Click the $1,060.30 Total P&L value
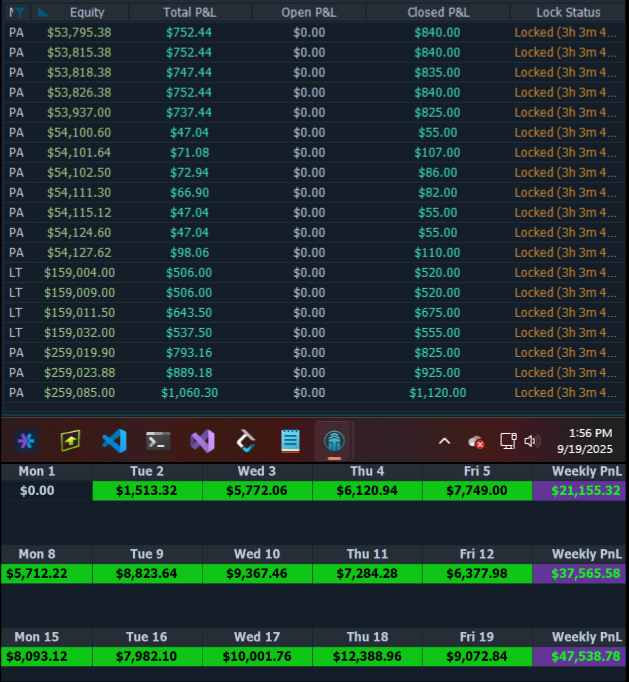 (189, 393)
